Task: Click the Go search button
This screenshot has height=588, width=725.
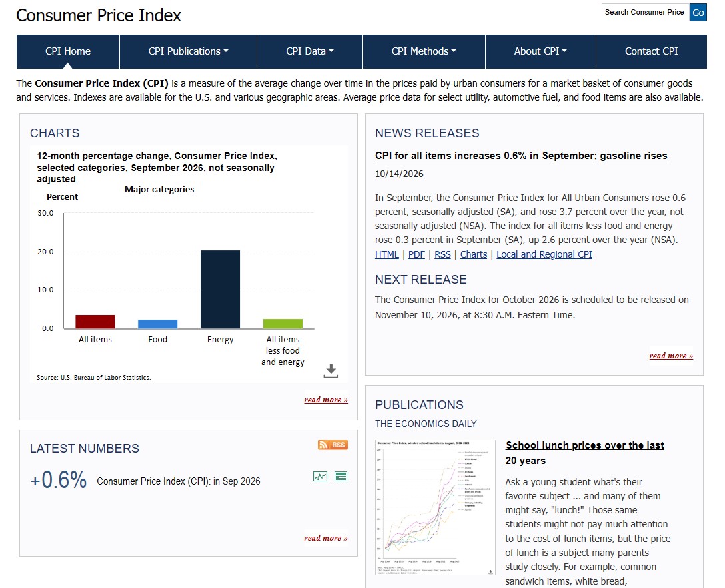Action: click(698, 13)
